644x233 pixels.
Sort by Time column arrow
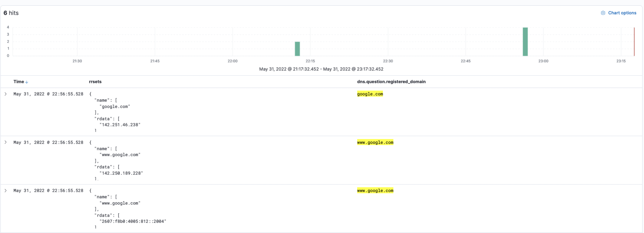pos(27,82)
